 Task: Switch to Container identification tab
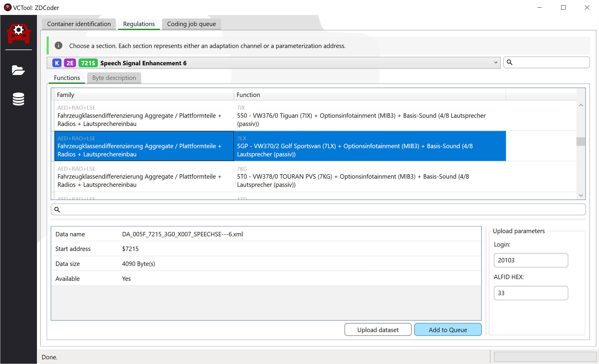tap(79, 24)
